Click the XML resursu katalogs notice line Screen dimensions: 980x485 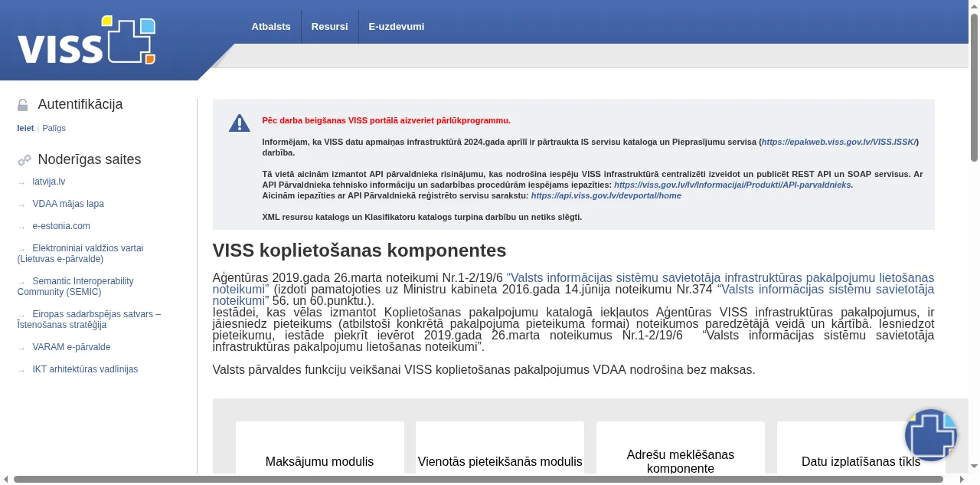[x=422, y=218]
